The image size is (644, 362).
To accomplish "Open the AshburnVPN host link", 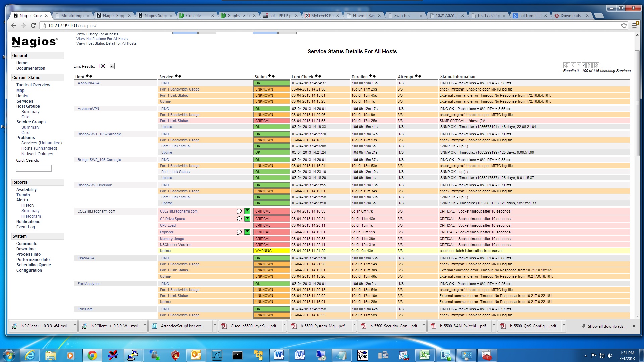I will coord(88,109).
